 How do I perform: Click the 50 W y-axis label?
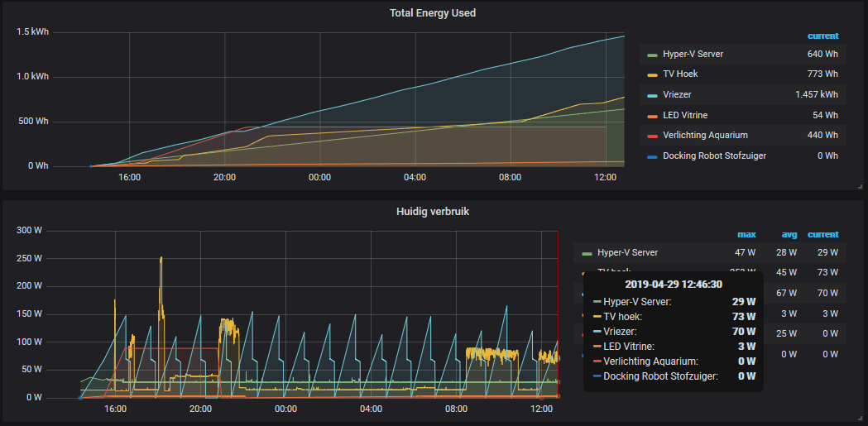point(31,370)
